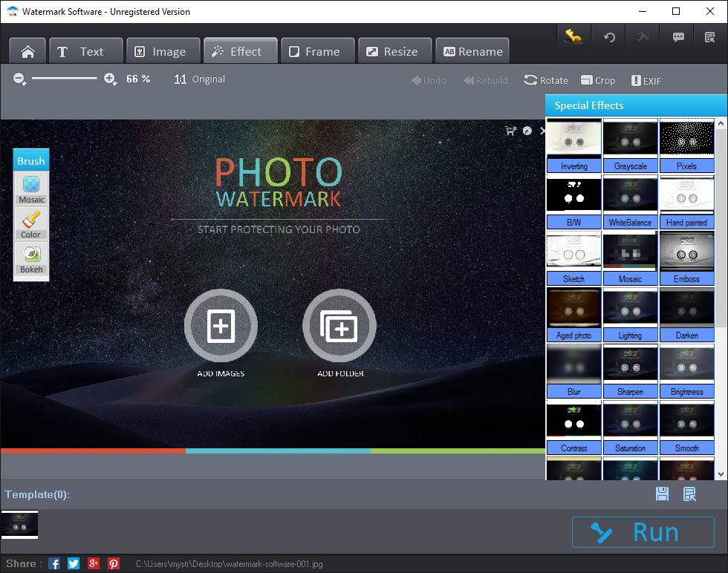Apply the Grayscale special effect
This screenshot has height=573, width=728.
pyautogui.click(x=630, y=145)
